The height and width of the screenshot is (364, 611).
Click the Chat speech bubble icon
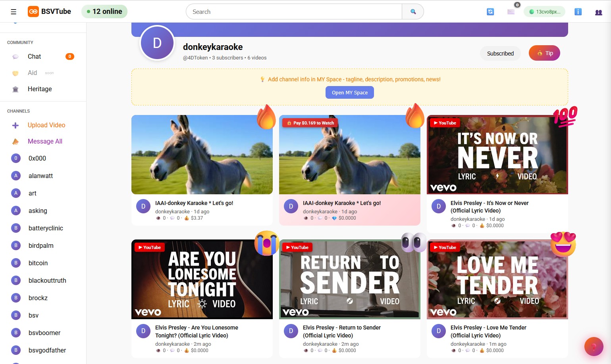click(x=15, y=57)
